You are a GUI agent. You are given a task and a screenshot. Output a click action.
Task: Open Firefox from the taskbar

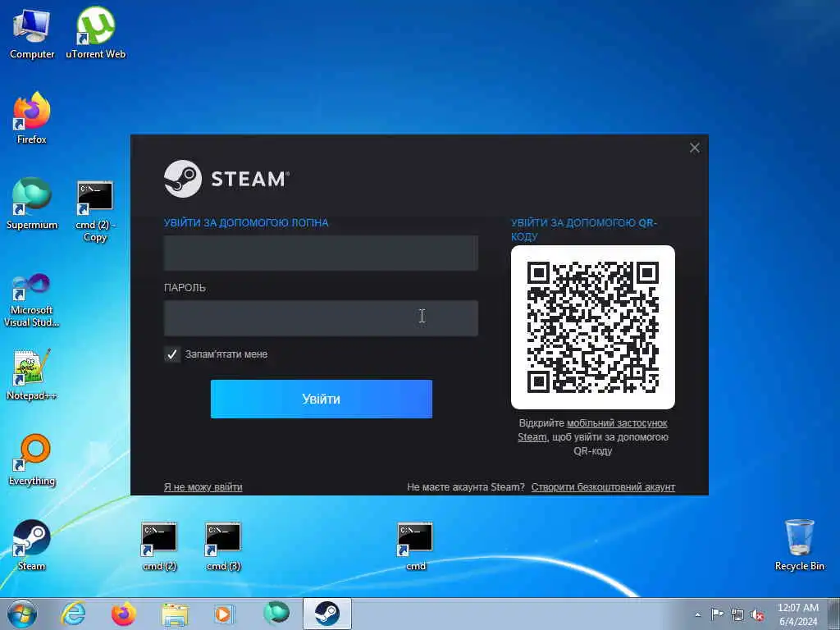(123, 614)
